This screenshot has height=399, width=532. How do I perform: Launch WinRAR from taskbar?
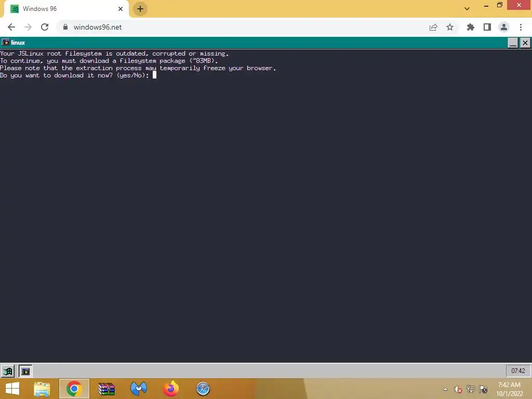[x=106, y=389]
